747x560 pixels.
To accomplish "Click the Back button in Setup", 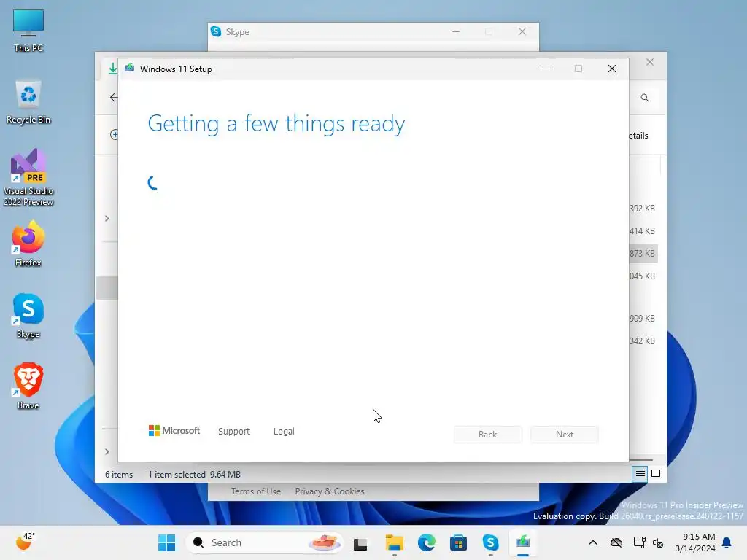I will coord(487,435).
